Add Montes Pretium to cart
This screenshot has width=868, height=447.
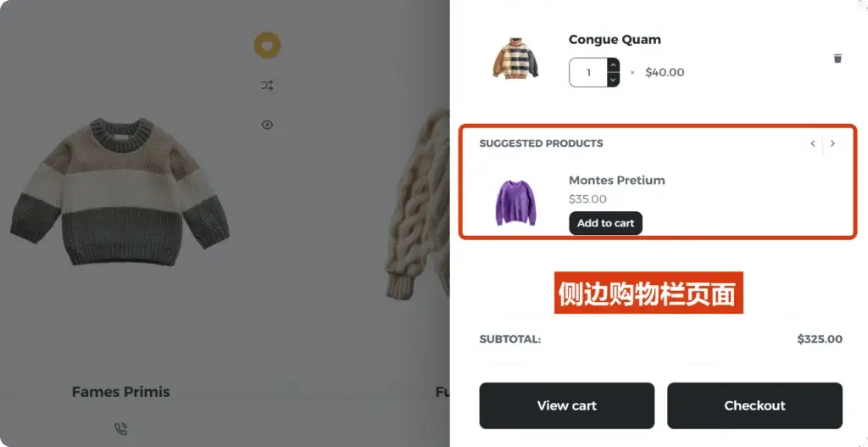pyautogui.click(x=605, y=223)
